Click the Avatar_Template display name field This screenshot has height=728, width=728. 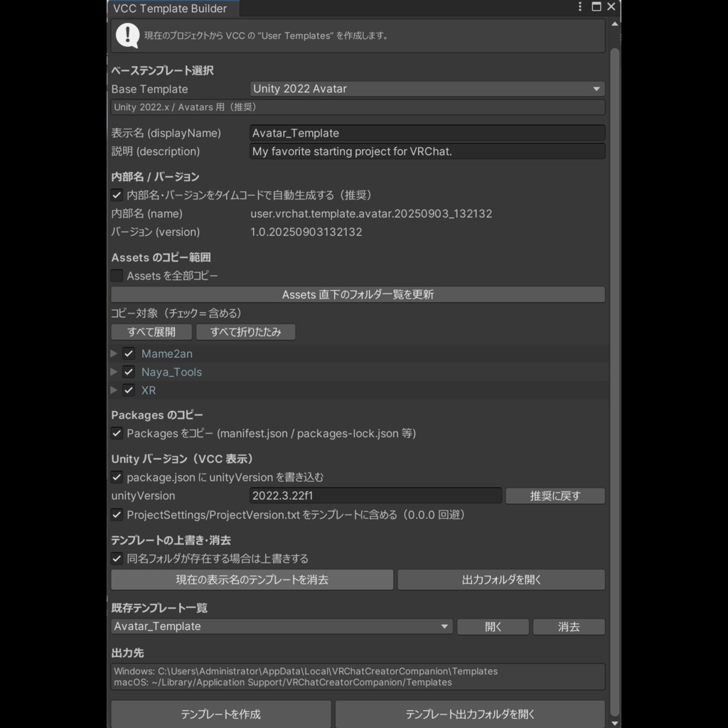427,133
